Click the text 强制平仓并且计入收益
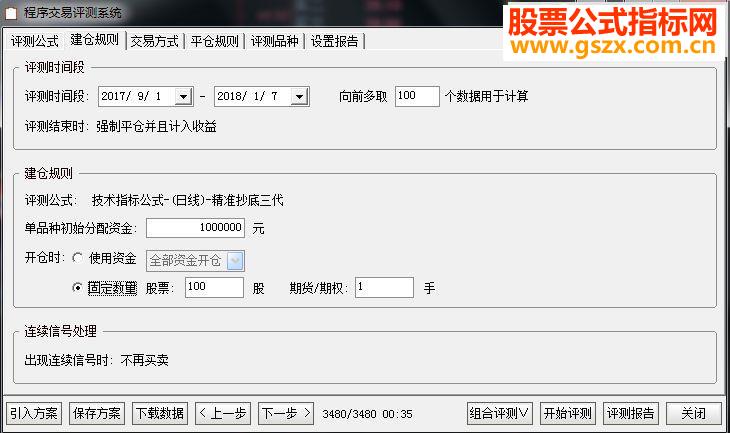730x433 pixels. click(156, 127)
